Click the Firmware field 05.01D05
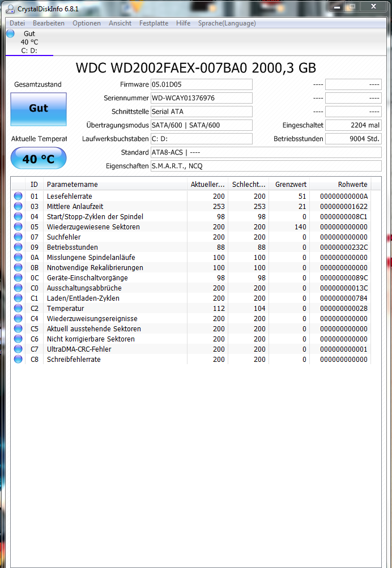This screenshot has width=392, height=568. (x=202, y=84)
